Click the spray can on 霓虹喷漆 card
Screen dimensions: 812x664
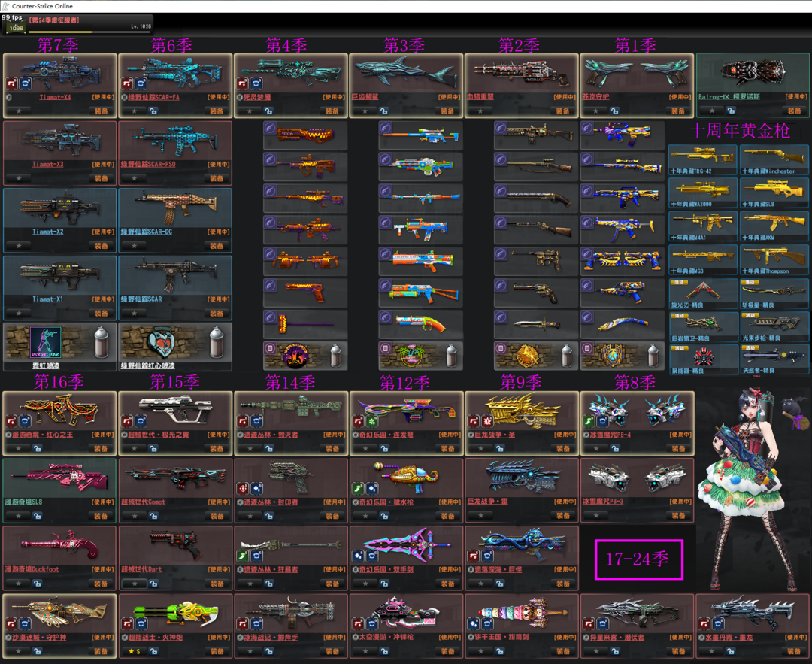(101, 342)
